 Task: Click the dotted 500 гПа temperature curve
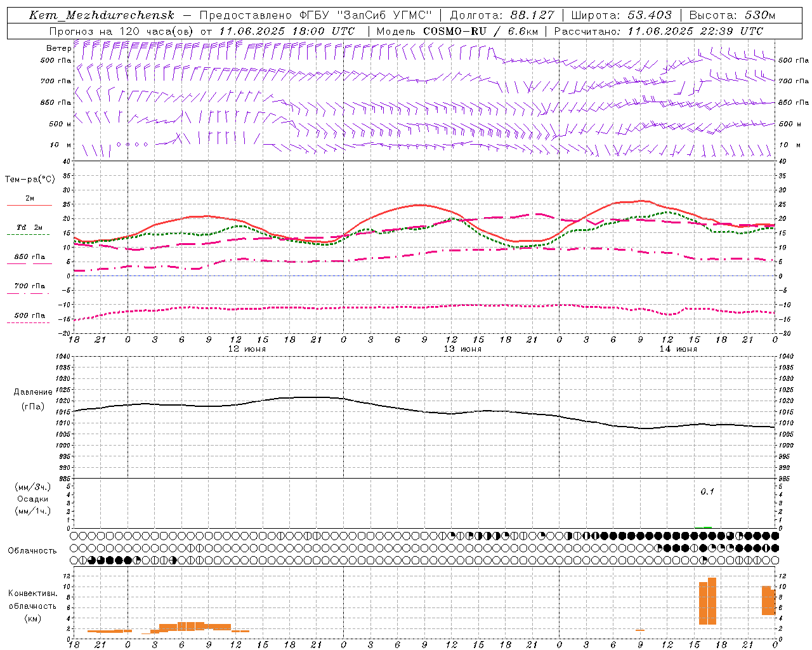[424, 307]
